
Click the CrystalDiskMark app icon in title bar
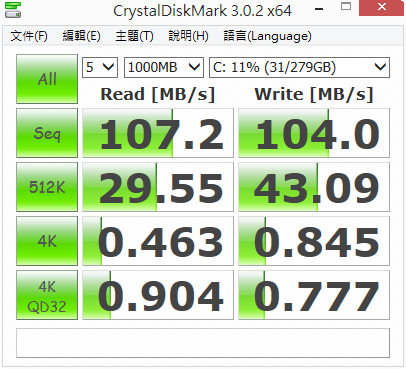[13, 9]
